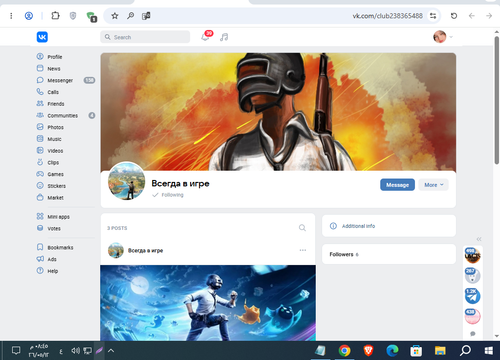500x360 pixels.
Task: Click the Votes coin icon
Action: tap(40, 228)
